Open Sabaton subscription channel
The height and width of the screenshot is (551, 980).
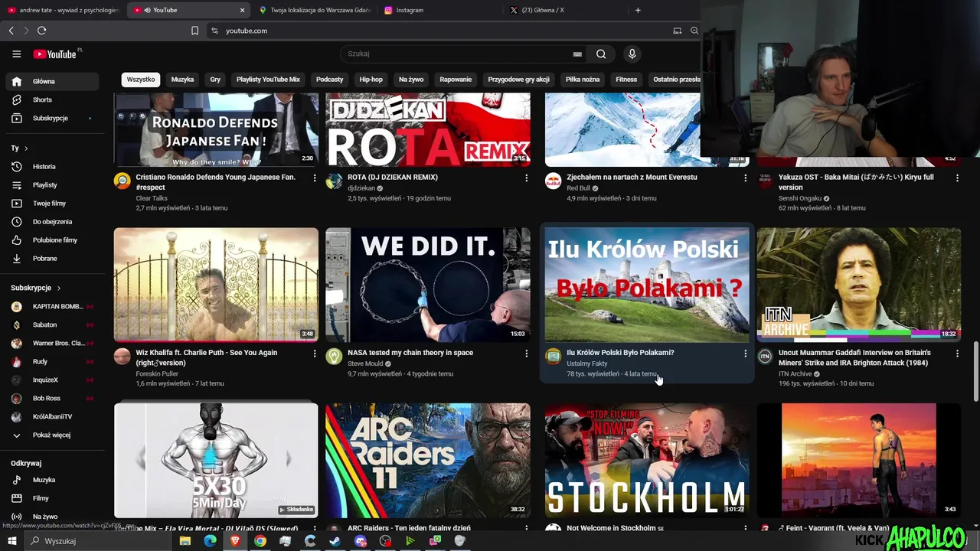coord(52,324)
